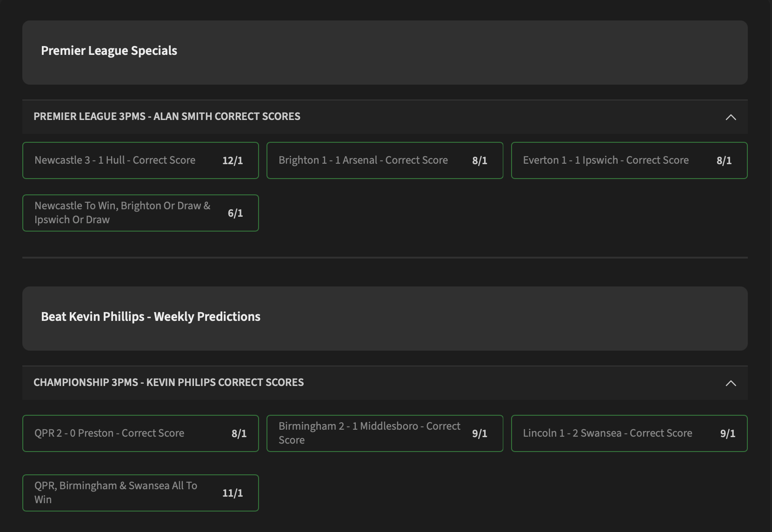Pick Brighton 1 - 1 Arsenal correct score

coord(385,160)
